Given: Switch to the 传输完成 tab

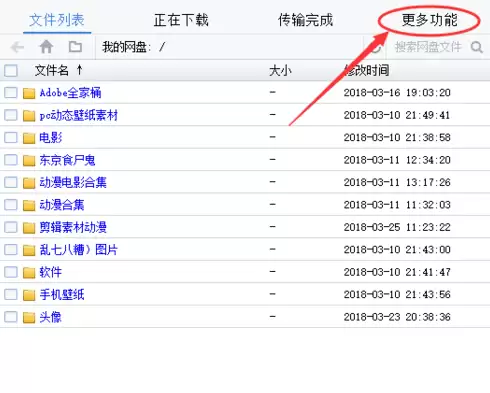Looking at the screenshot, I should 305,20.
